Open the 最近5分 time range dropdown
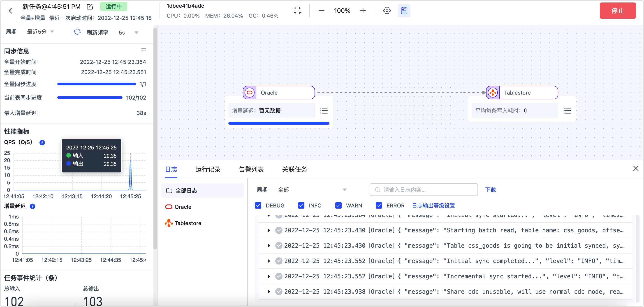 click(x=41, y=32)
